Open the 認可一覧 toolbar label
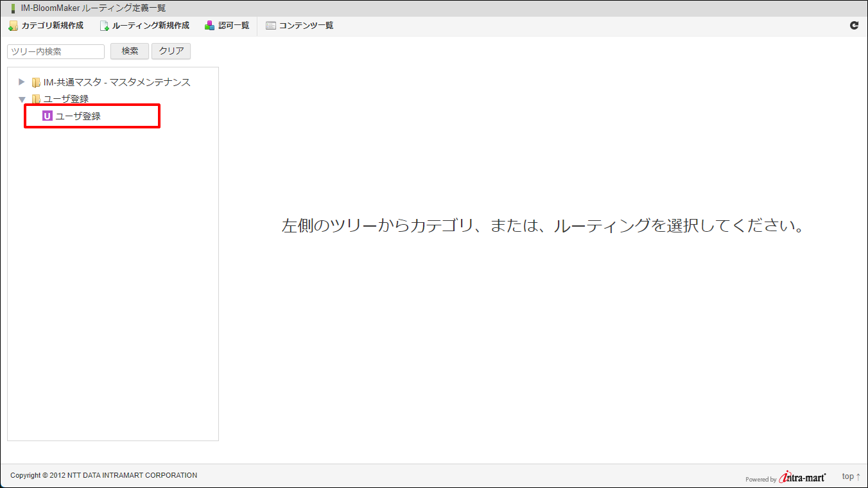This screenshot has height=488, width=868. click(x=234, y=26)
